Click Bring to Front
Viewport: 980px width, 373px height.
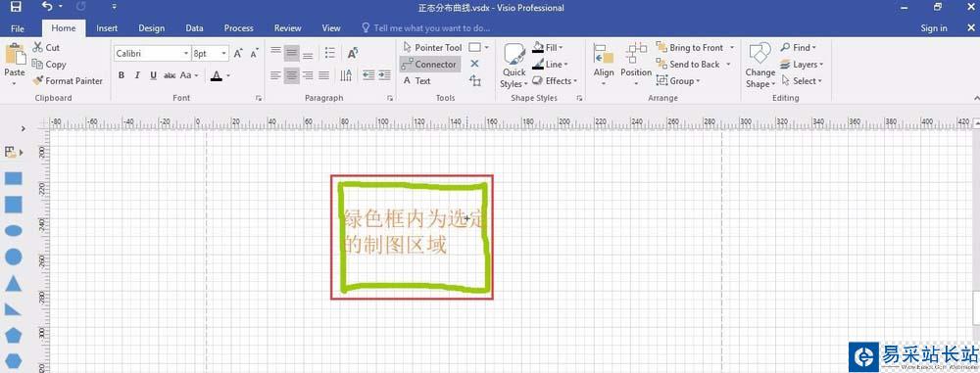(x=690, y=48)
